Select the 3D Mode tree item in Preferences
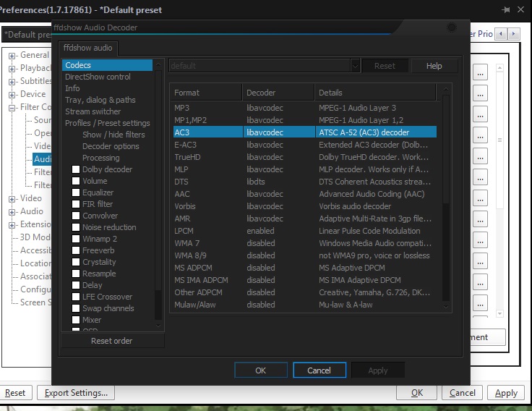Screen dimensions: 532x411 pos(35,237)
